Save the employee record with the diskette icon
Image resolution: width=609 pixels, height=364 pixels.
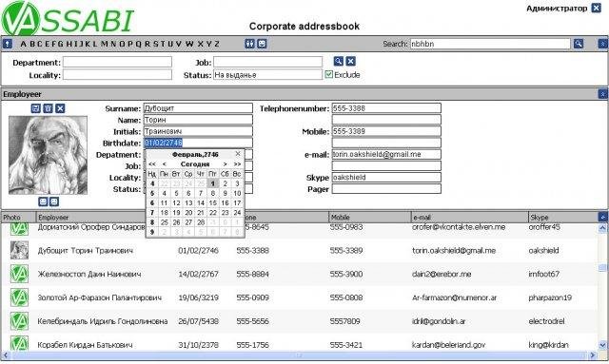(x=36, y=108)
